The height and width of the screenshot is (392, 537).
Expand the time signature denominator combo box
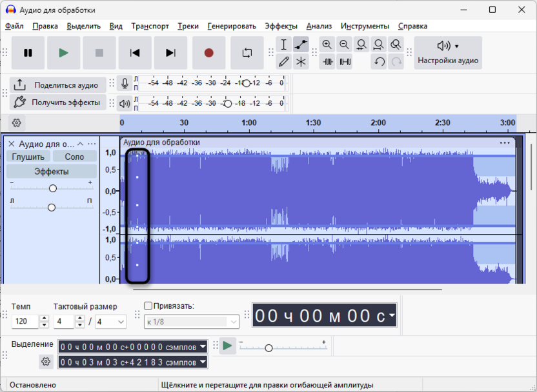(x=110, y=322)
